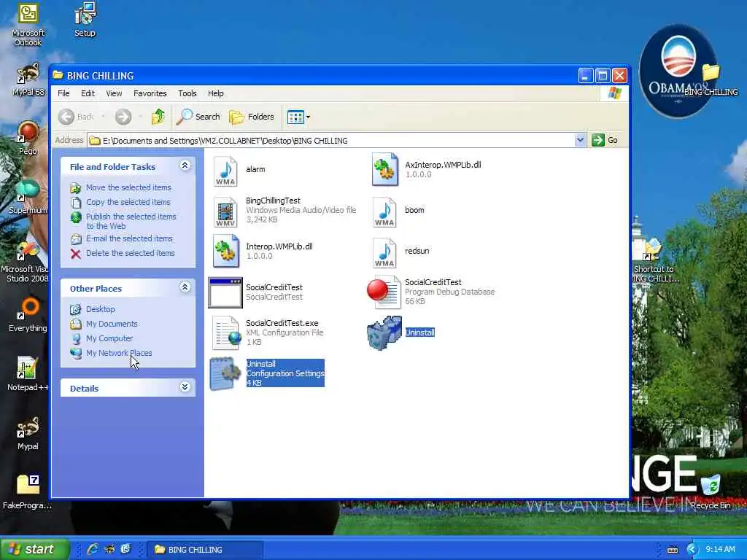
Task: Click Publish the selected items to the Web
Action: [x=131, y=221]
